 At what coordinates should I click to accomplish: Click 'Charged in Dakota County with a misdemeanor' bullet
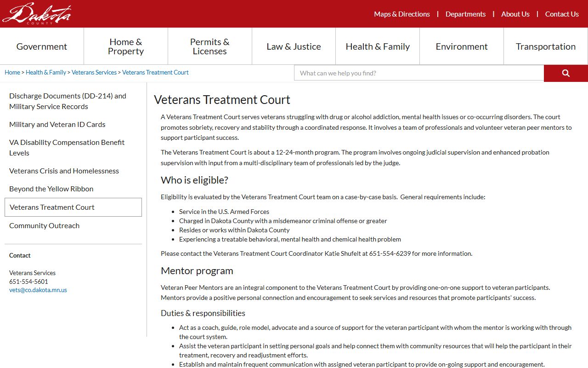click(283, 221)
